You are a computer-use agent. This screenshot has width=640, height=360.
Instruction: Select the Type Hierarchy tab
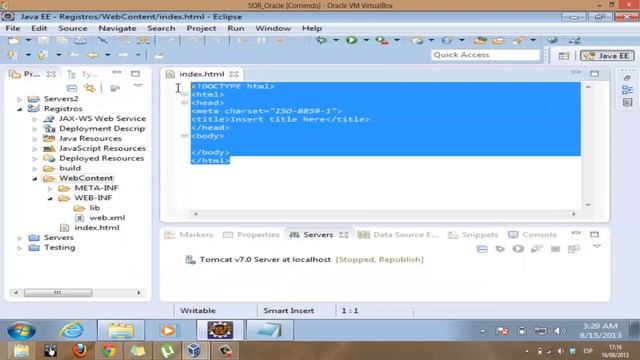[83, 74]
